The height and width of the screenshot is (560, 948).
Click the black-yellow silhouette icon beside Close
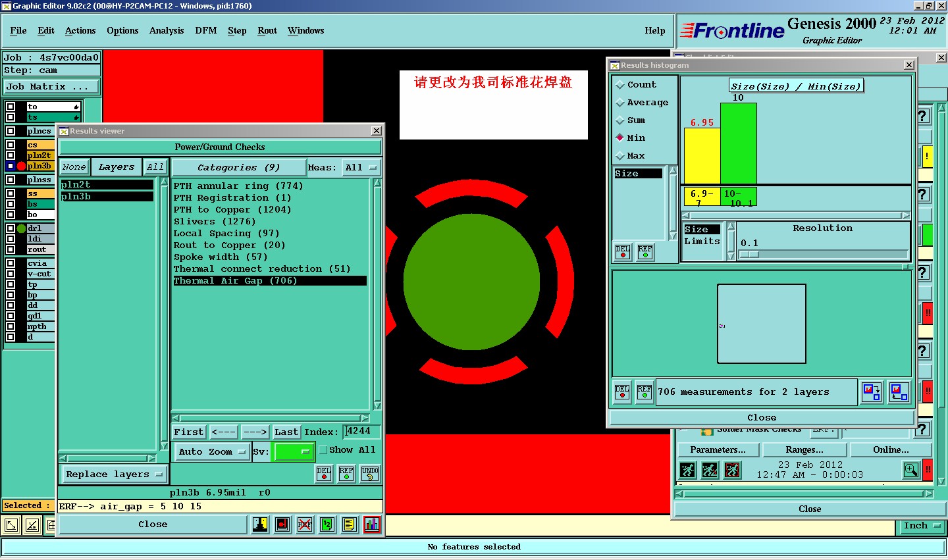[260, 524]
